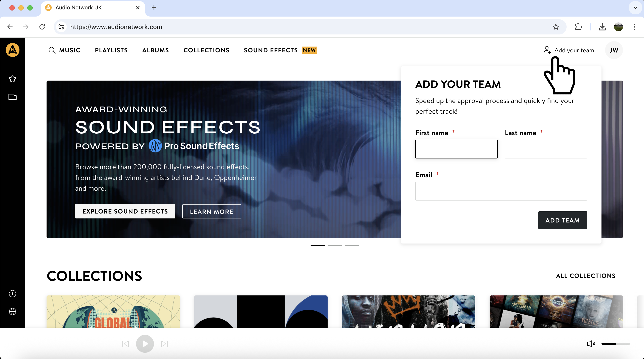
Task: Skip to the next track
Action: point(164,344)
